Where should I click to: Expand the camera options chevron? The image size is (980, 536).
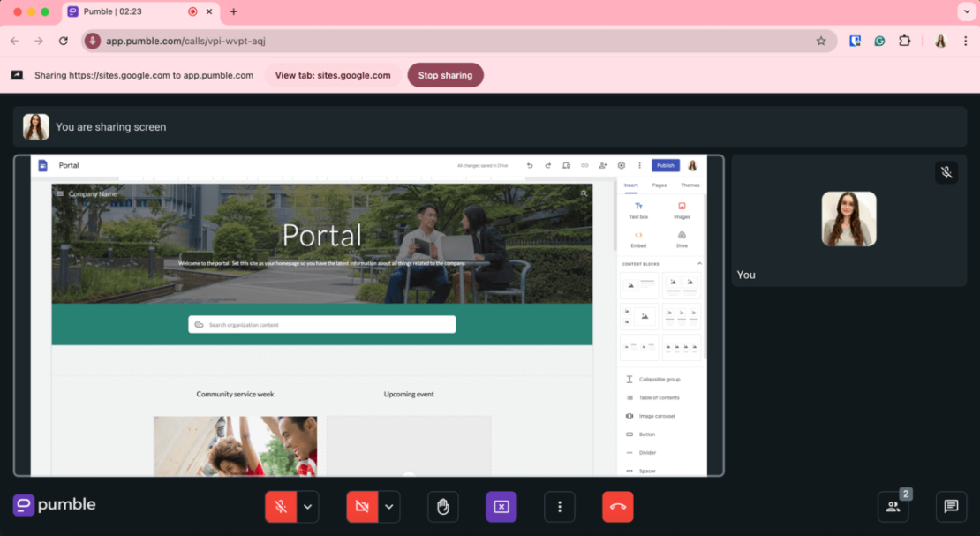point(388,507)
